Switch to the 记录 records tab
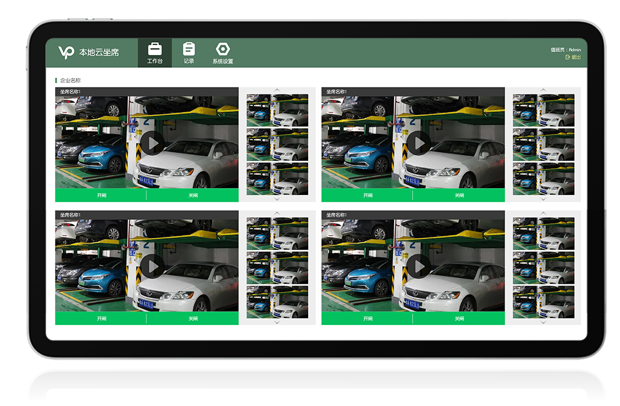Screen dimensions: 620x406 pyautogui.click(x=188, y=53)
